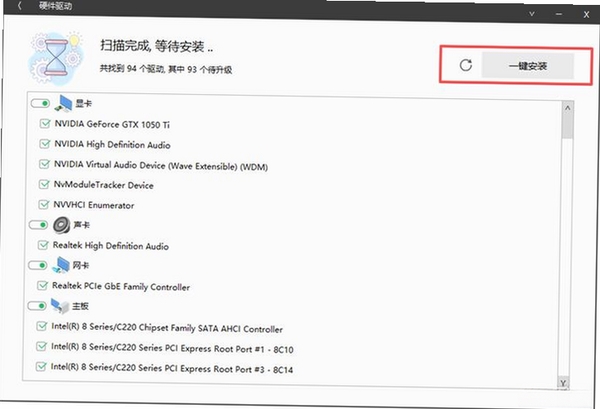Click the 主板 category label

(80, 306)
